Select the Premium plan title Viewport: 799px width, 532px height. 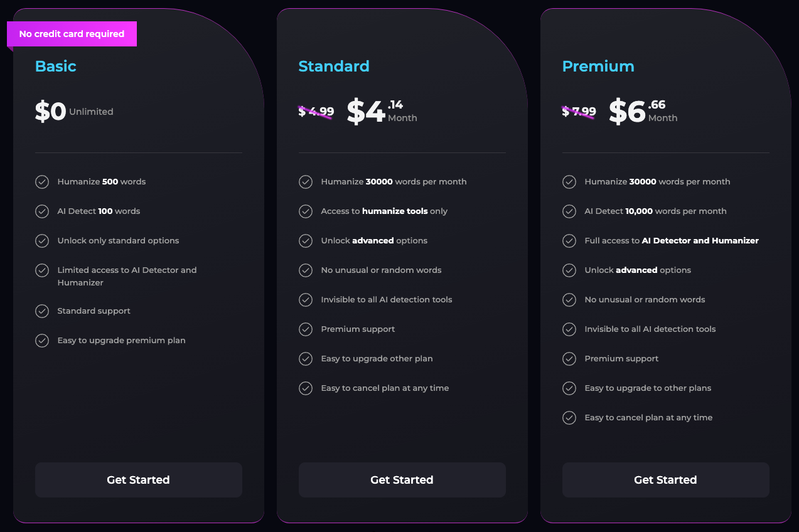598,66
